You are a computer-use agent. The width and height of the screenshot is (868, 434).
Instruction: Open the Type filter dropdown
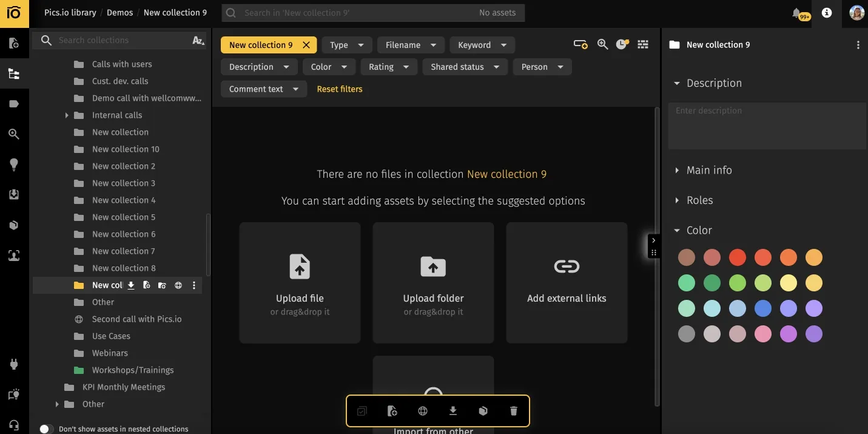(x=347, y=44)
